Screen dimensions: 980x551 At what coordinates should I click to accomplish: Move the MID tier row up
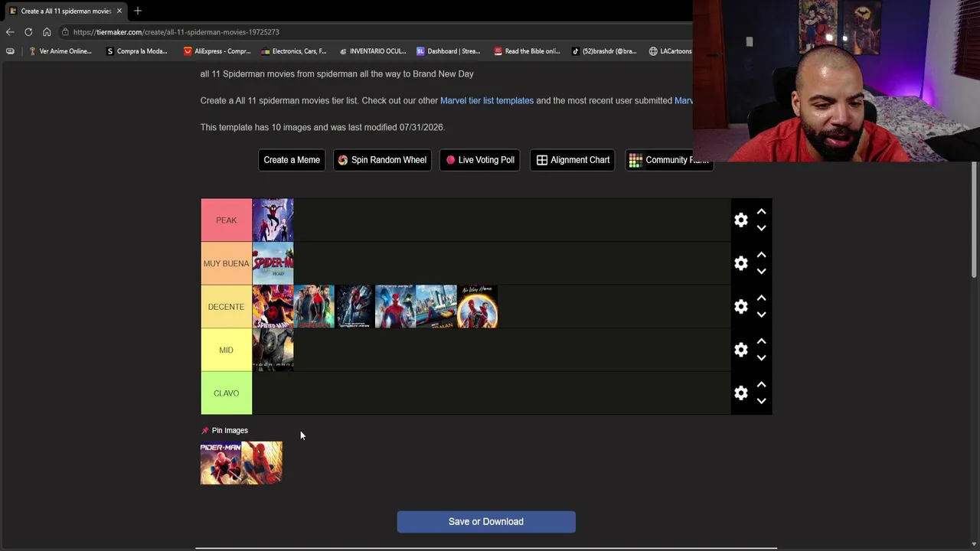pos(761,341)
